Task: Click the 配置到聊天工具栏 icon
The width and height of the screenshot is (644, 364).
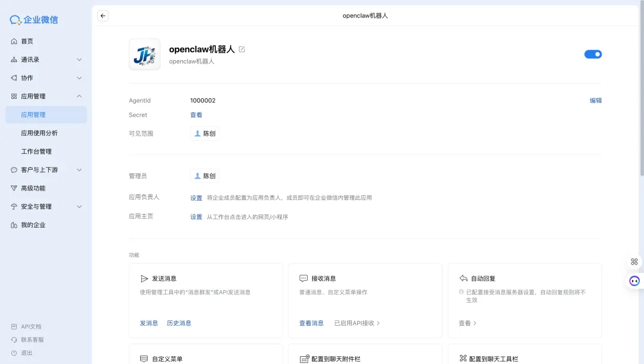Action: (463, 358)
